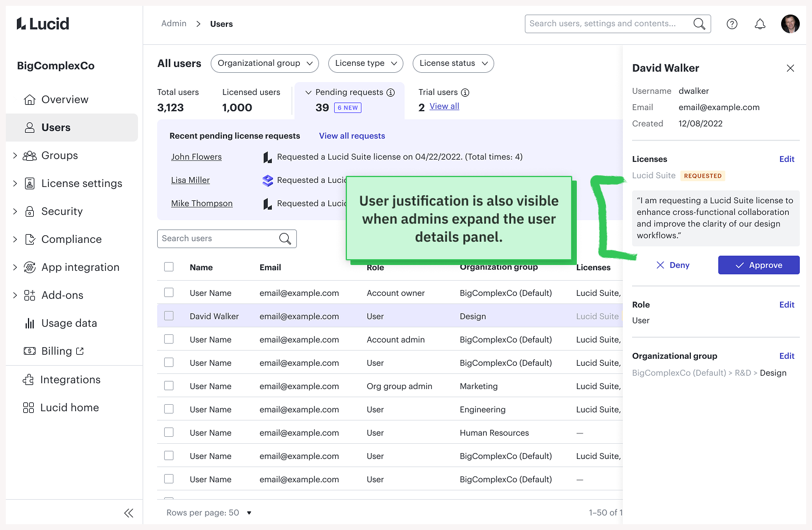Open the profile avatar menu
Viewport: 812px width, 530px height.
[790, 24]
